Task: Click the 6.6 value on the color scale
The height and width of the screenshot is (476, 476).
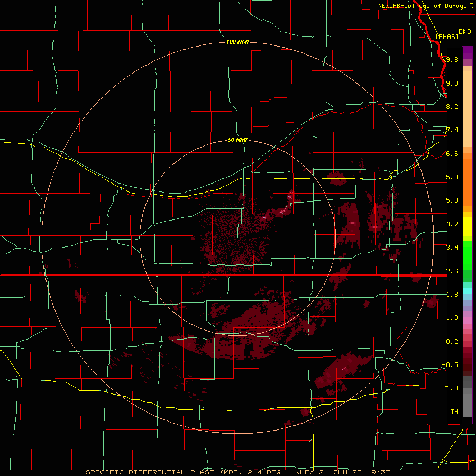Action: (x=452, y=153)
